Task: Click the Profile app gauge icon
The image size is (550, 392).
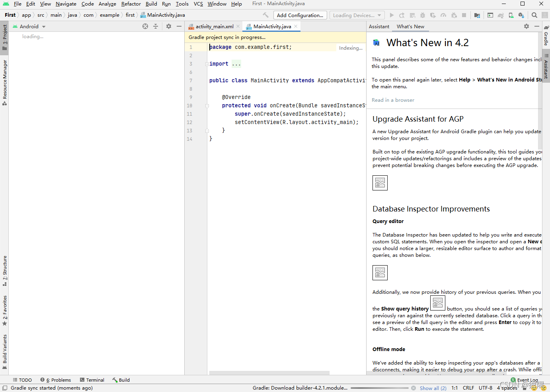Action: click(x=443, y=15)
